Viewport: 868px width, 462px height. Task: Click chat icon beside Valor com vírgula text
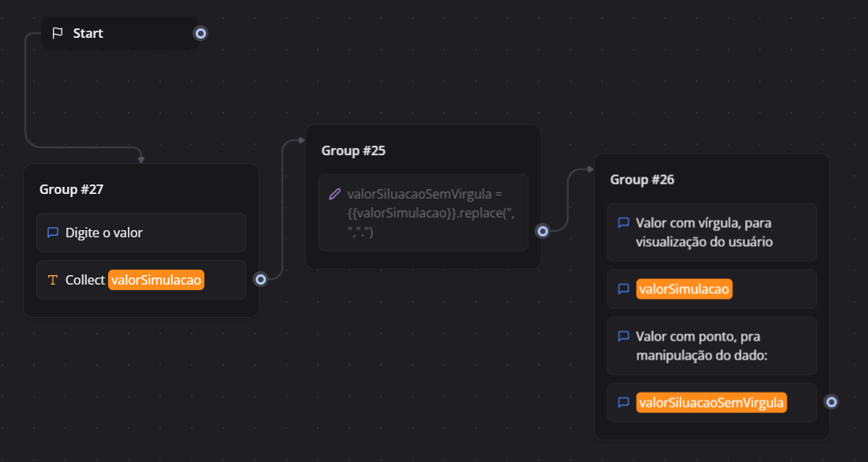623,223
